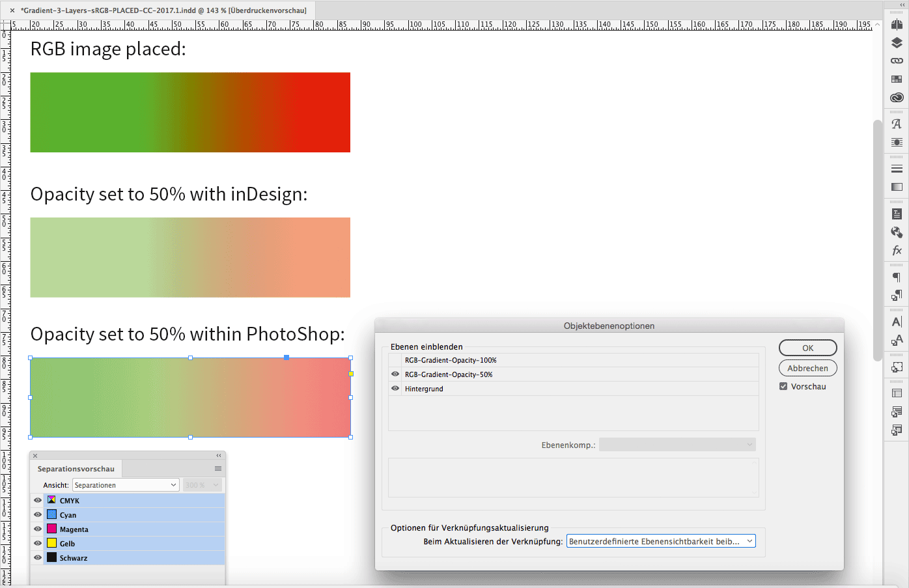Open the Ebenenkomp. dropdown
Viewport: 909px width, 588px height.
(677, 445)
